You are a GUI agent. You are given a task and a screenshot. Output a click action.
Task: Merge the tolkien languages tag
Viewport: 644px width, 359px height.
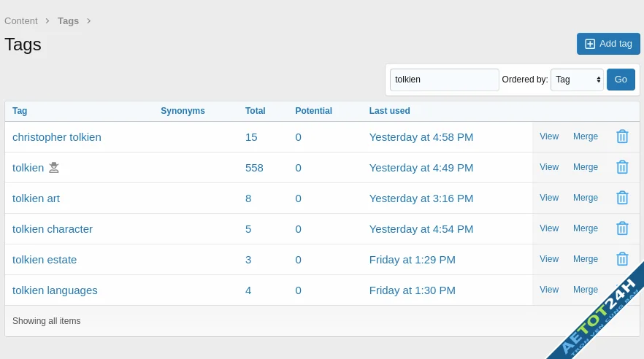(x=585, y=290)
